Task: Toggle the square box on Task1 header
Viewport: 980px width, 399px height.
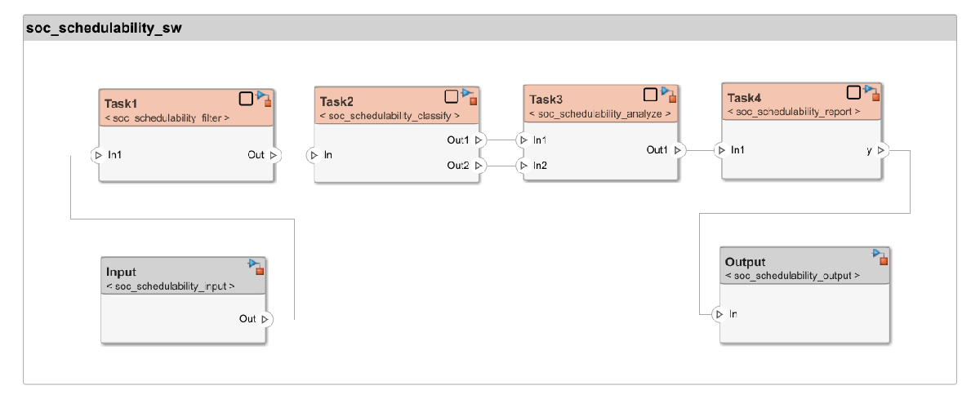Action: (x=246, y=99)
